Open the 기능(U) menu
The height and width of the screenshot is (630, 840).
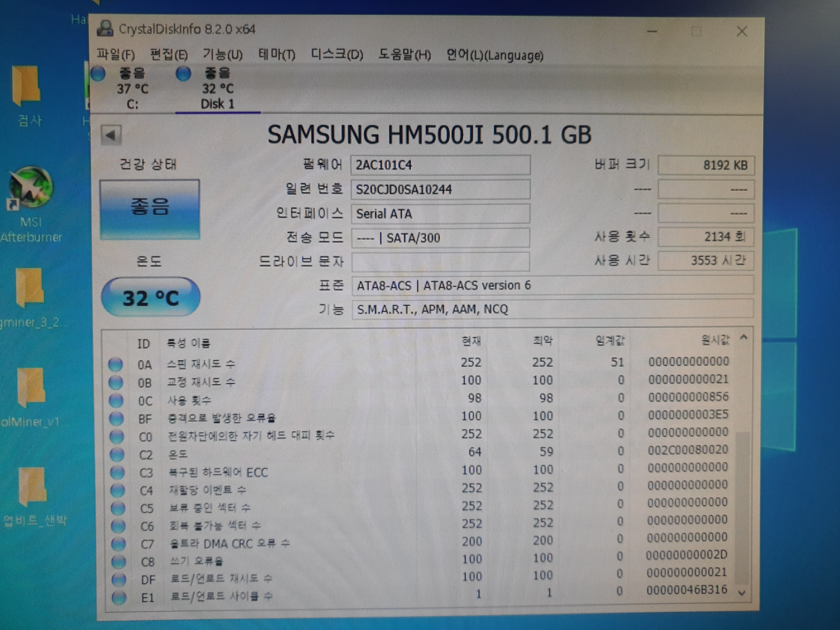tap(222, 55)
